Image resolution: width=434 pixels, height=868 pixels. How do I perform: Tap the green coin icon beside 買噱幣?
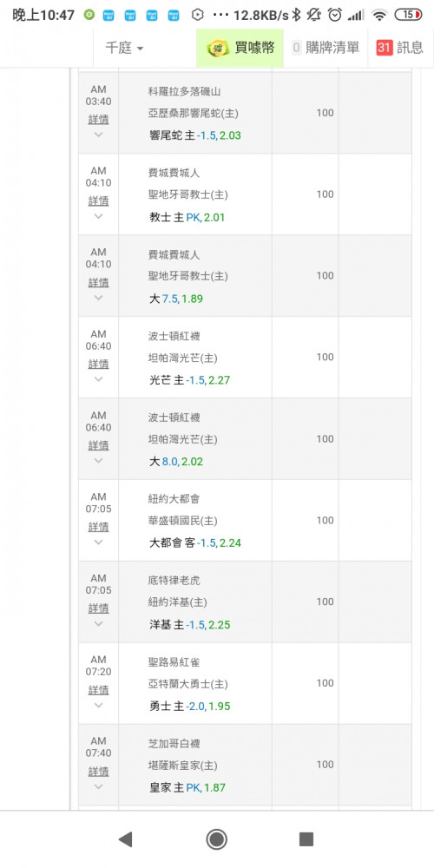218,48
